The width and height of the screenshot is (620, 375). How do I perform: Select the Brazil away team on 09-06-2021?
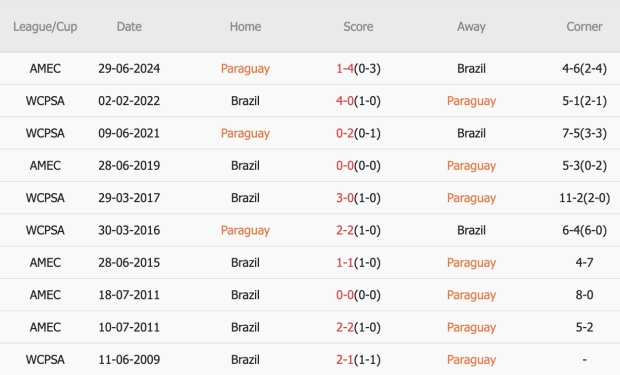471,133
